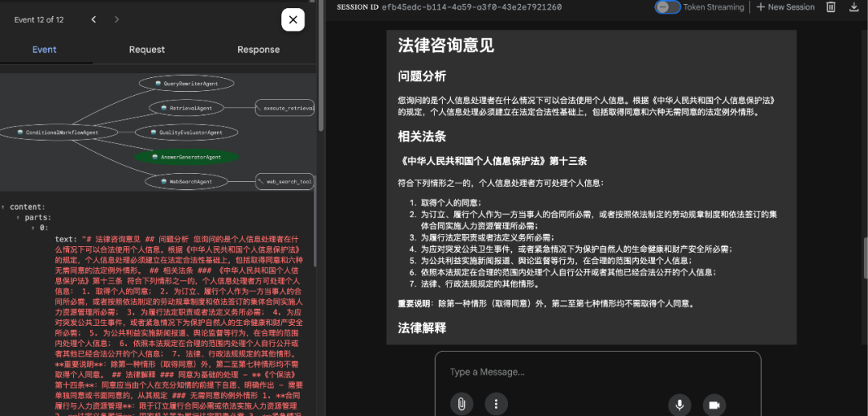Screen dimensions: 868x416
Task: Click the 相关法条 heading
Action: pyautogui.click(x=422, y=136)
